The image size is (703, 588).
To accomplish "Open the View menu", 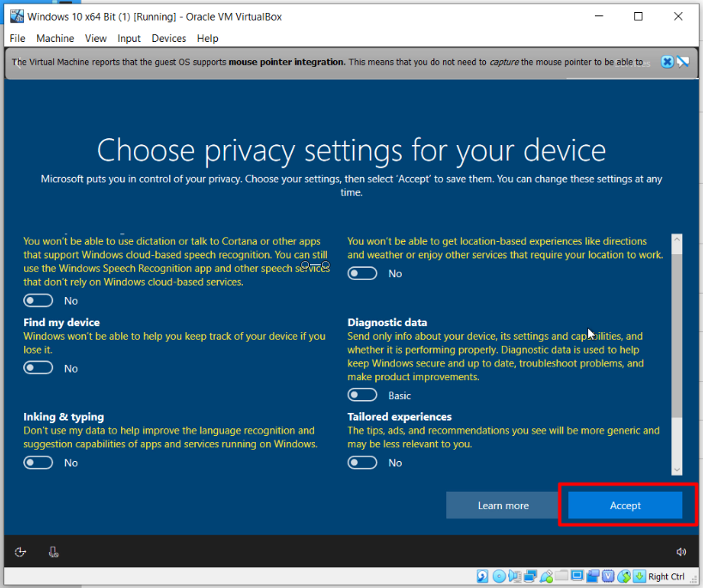I will pos(96,39).
